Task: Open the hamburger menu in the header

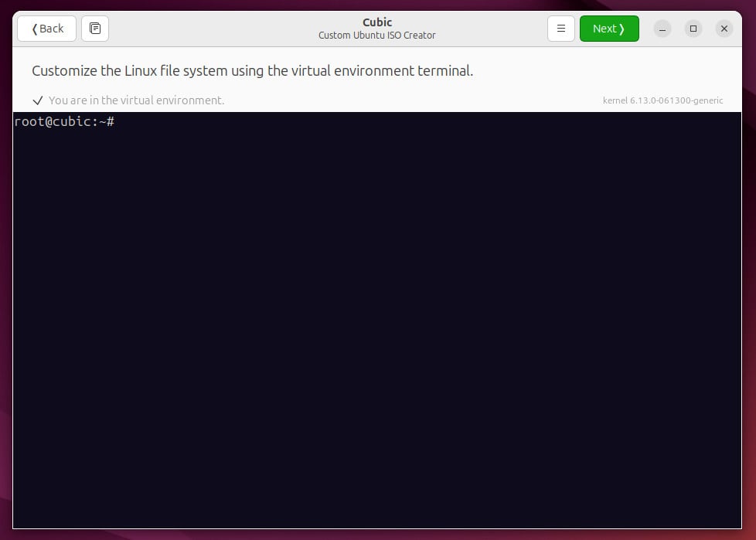Action: click(x=560, y=29)
